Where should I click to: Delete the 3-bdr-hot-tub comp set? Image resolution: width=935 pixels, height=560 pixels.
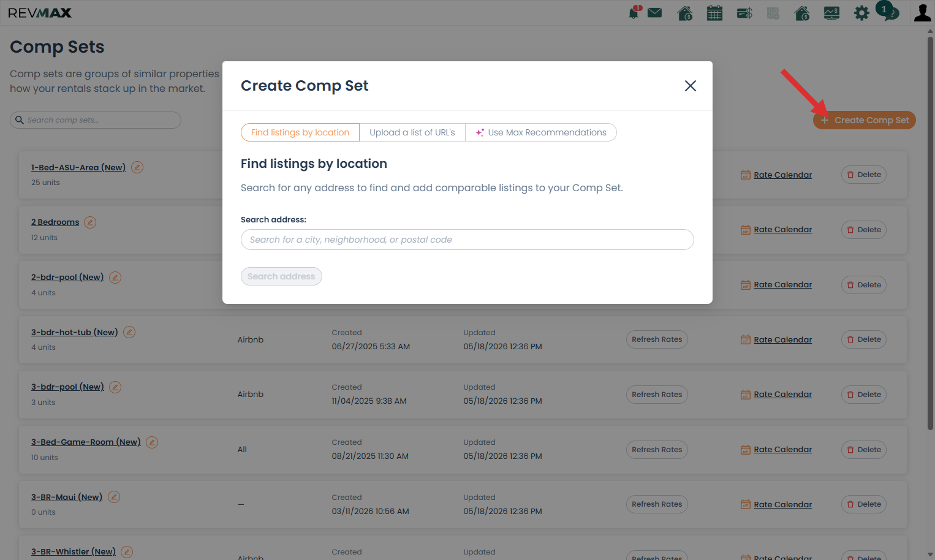coord(864,339)
